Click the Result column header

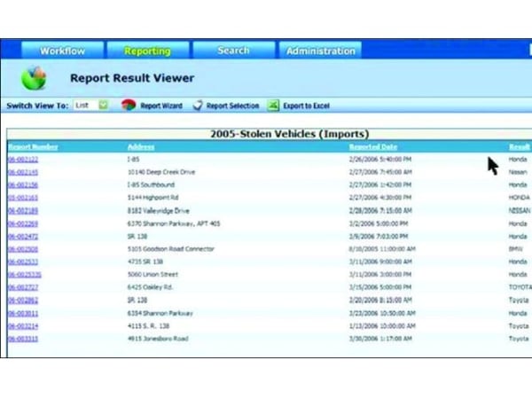(x=520, y=146)
